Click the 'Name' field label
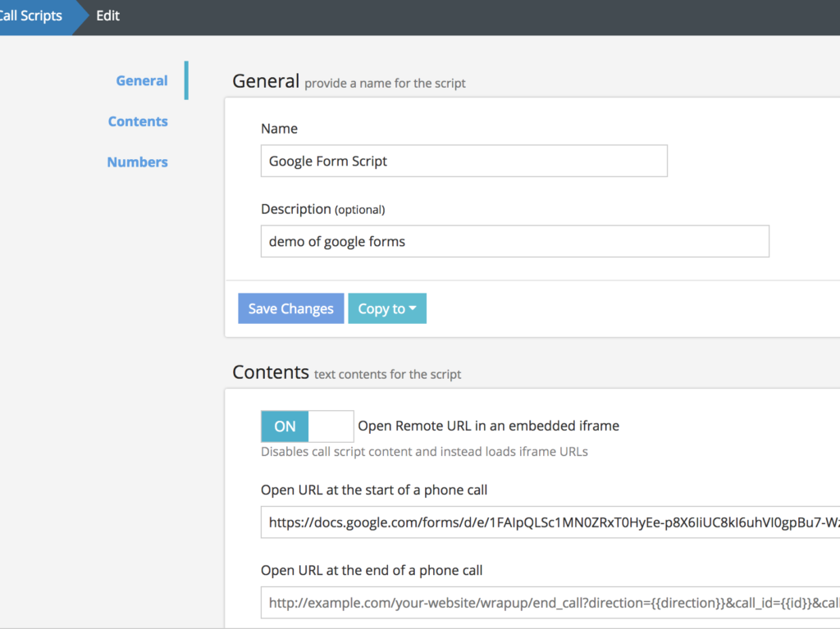Image resolution: width=840 pixels, height=629 pixels. 279,129
